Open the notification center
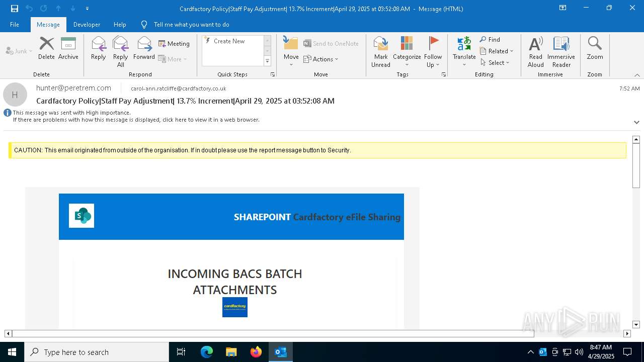 click(x=627, y=352)
